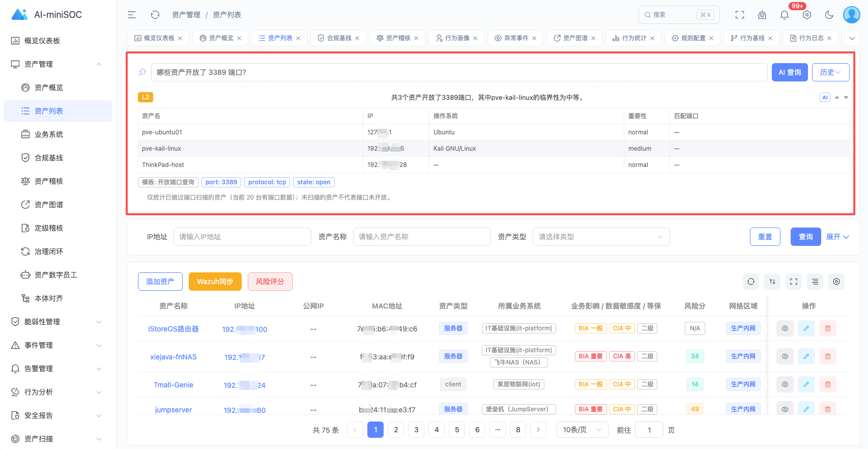Click the Wazuh同步 button
This screenshot has height=449, width=868.
215,282
